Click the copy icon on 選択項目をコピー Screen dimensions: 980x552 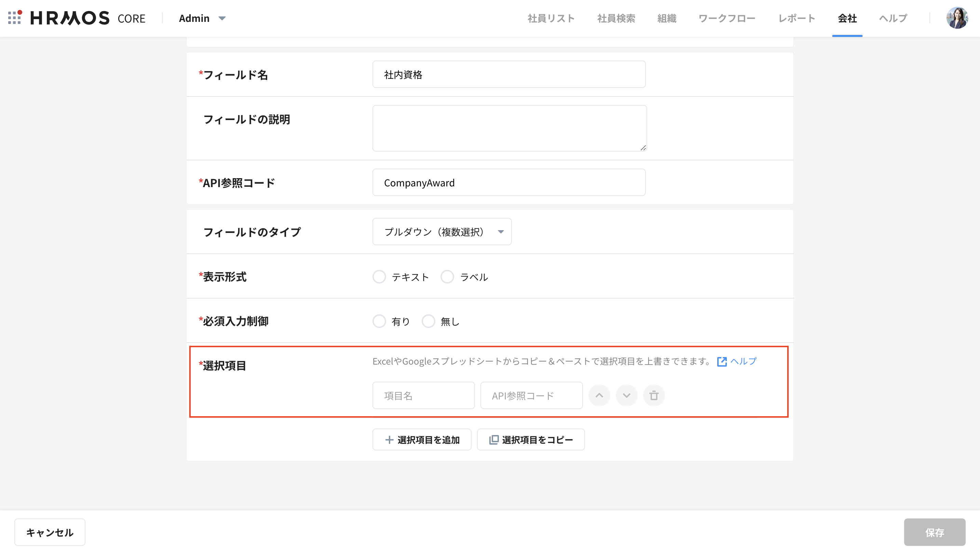493,439
